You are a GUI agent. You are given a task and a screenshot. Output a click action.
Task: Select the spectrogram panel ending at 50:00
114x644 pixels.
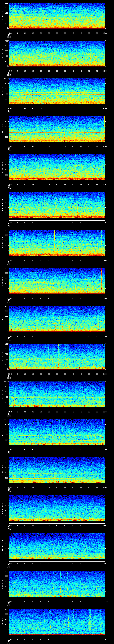tap(57, 205)
